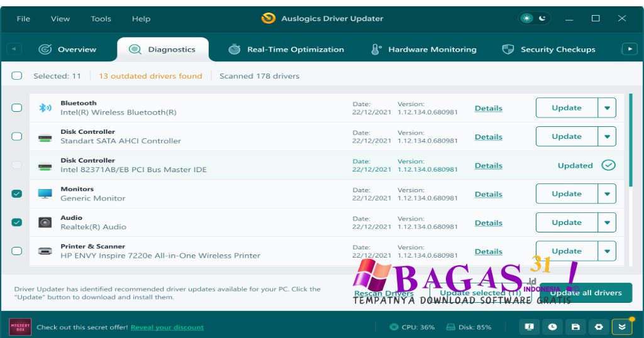Image resolution: width=644 pixels, height=338 pixels.
Task: Click the HP ENVY printer icon
Action: coord(45,251)
